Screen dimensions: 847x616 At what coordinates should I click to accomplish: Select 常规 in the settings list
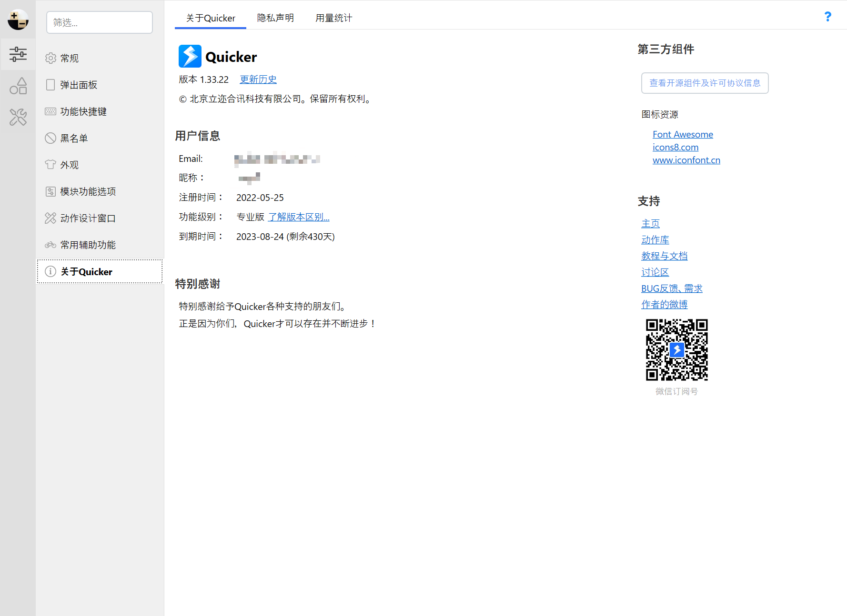pos(100,58)
